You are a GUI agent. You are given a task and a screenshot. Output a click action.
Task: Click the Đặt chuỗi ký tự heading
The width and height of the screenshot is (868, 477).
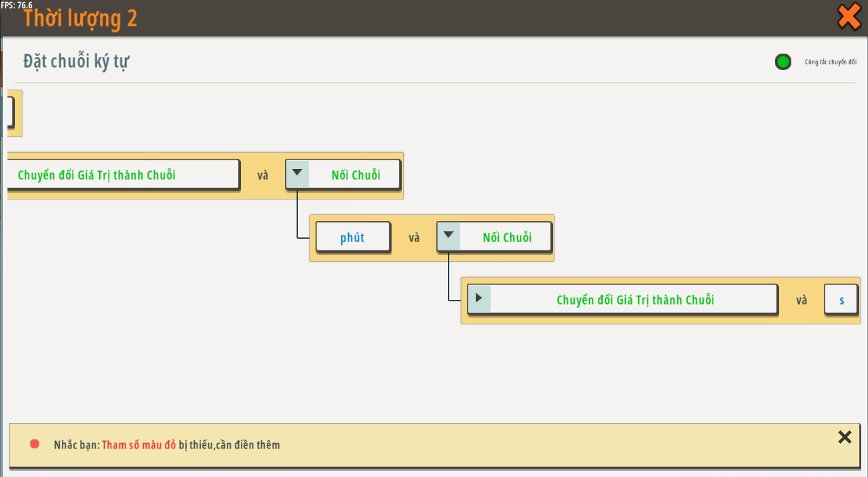[x=76, y=61]
